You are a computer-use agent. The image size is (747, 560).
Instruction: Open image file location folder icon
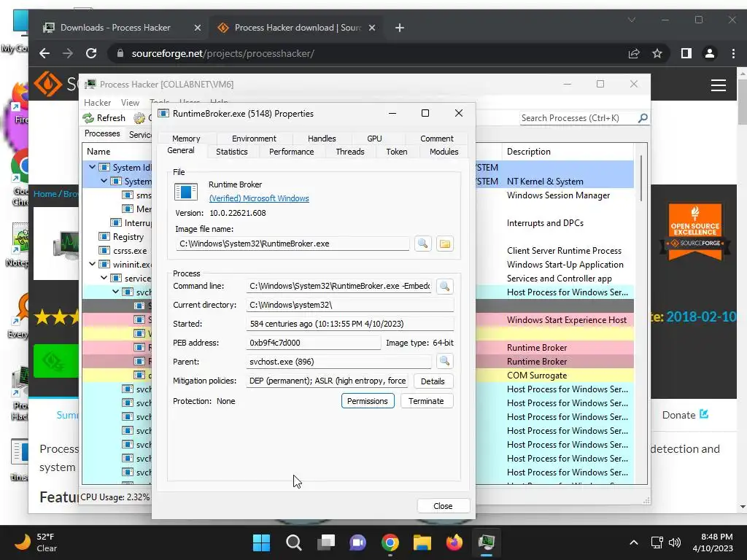[444, 244]
